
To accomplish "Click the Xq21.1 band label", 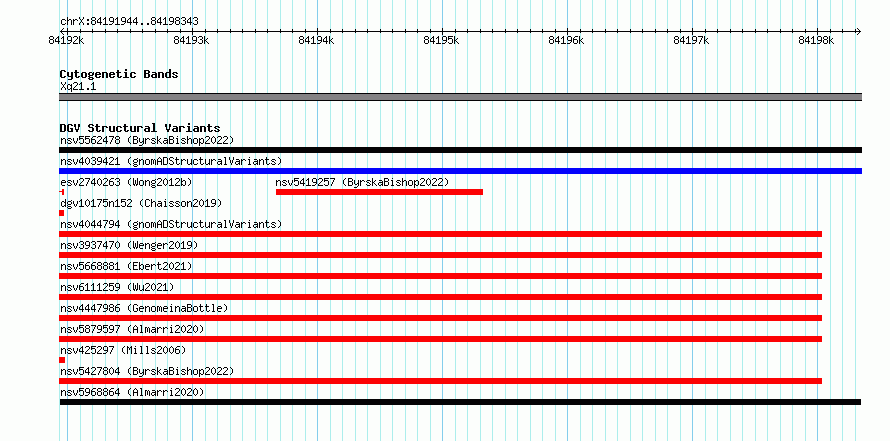I will (x=78, y=87).
